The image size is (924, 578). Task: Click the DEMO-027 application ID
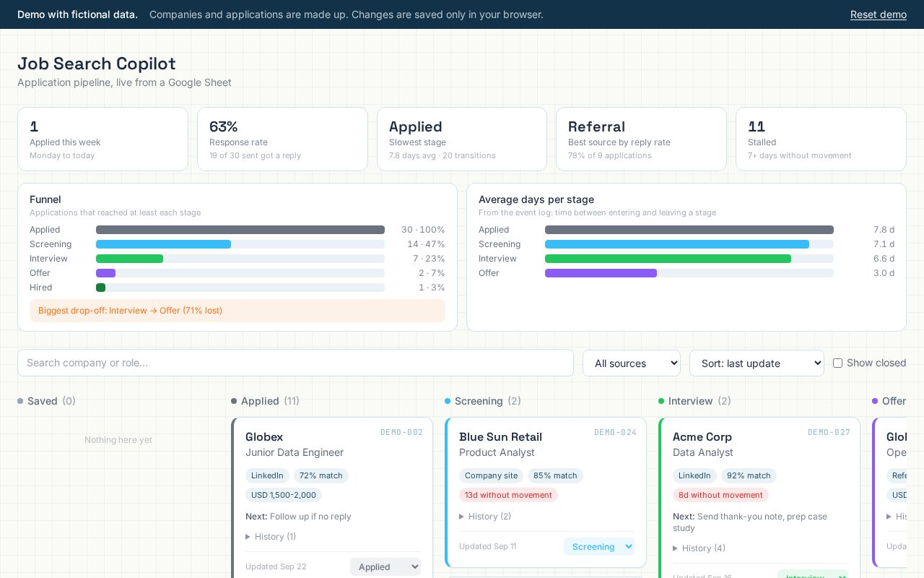coord(829,433)
